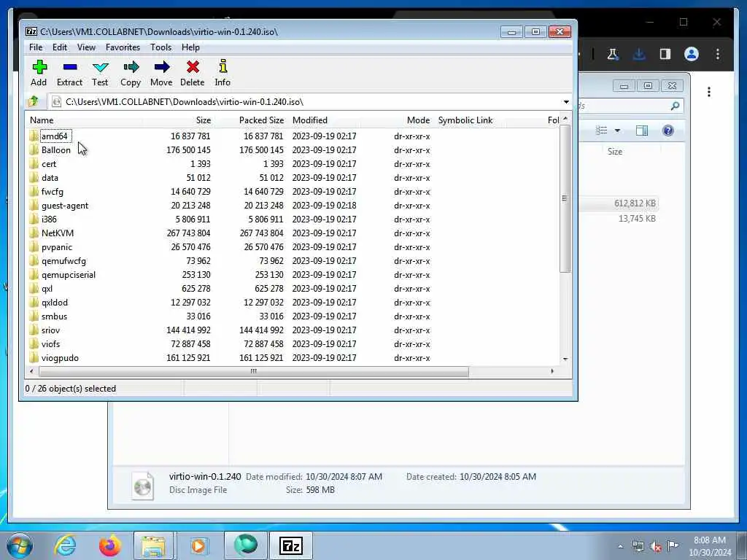Click the Info toolbar icon

[x=222, y=66]
